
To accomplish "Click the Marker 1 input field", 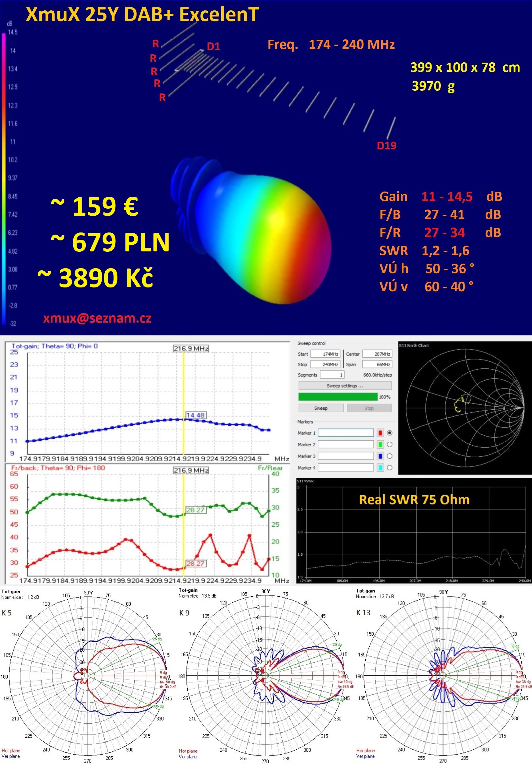I will coord(346,433).
